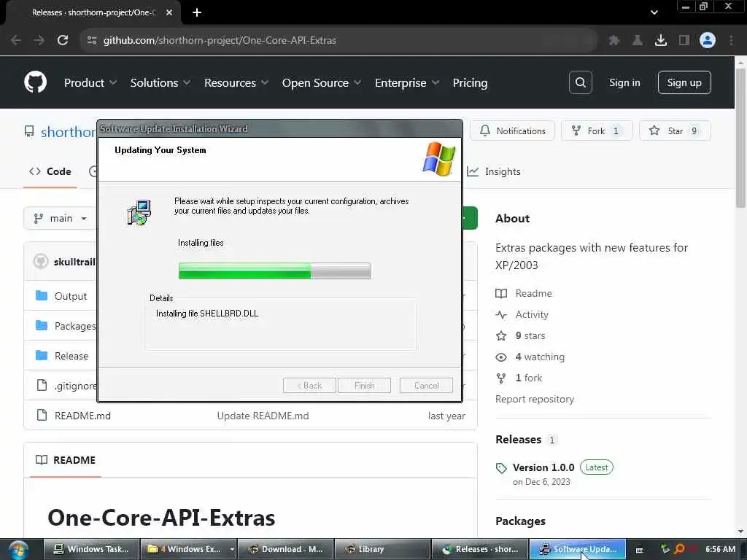The width and height of the screenshot is (747, 560).
Task: Open the 'Update README.md' commit message
Action: [x=263, y=415]
